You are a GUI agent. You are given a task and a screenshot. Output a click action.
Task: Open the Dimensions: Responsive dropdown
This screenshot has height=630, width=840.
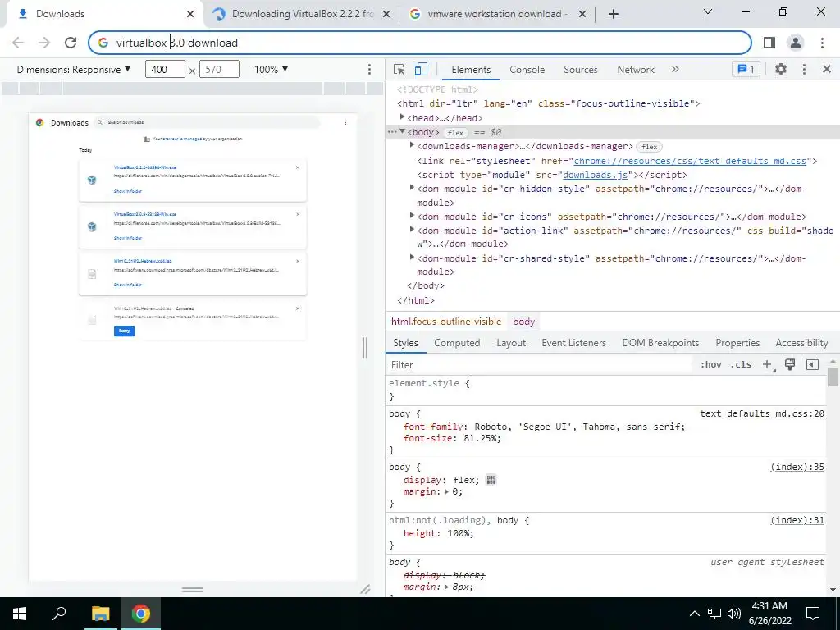73,69
